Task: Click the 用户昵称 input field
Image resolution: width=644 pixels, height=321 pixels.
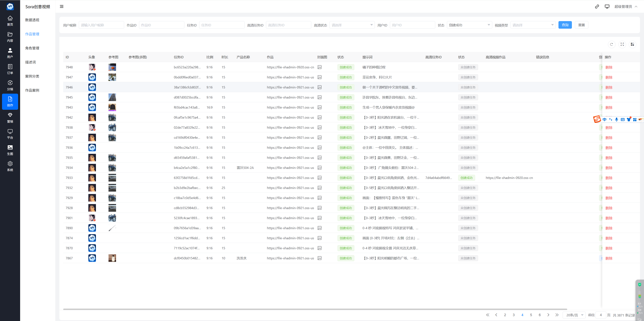Action: click(x=101, y=25)
